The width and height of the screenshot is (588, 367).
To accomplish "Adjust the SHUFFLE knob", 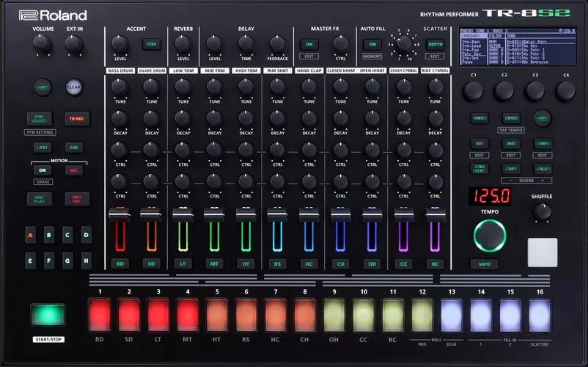I will (x=542, y=211).
